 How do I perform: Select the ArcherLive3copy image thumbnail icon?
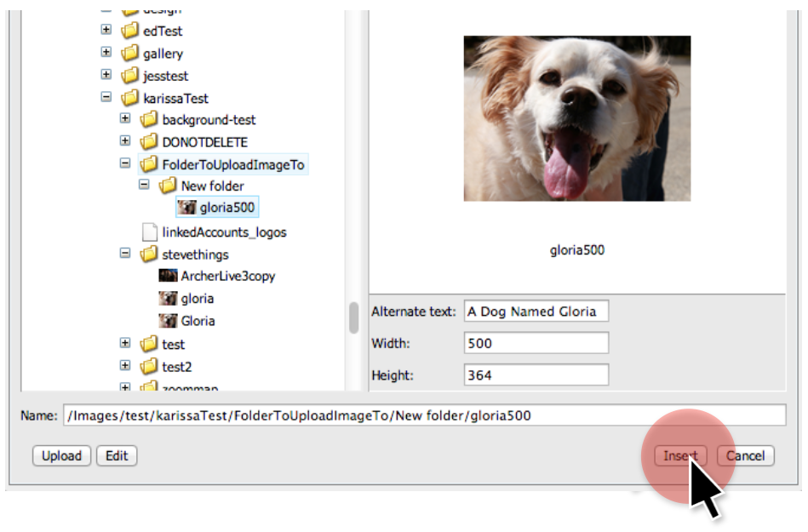[168, 276]
